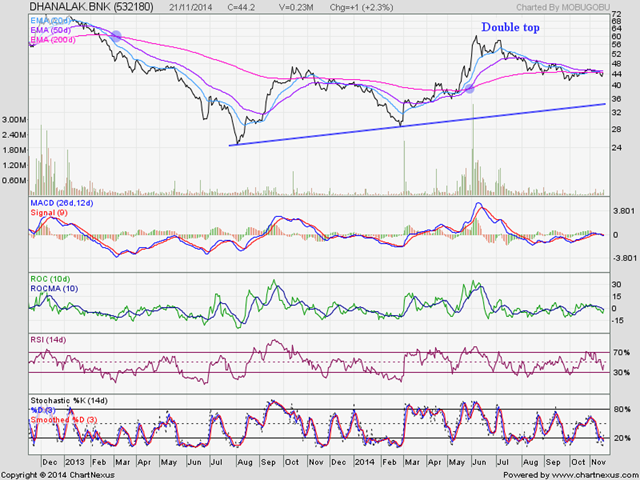Click the Jun label left of first Jul
Screen dimensions: 640x480
click(194, 462)
